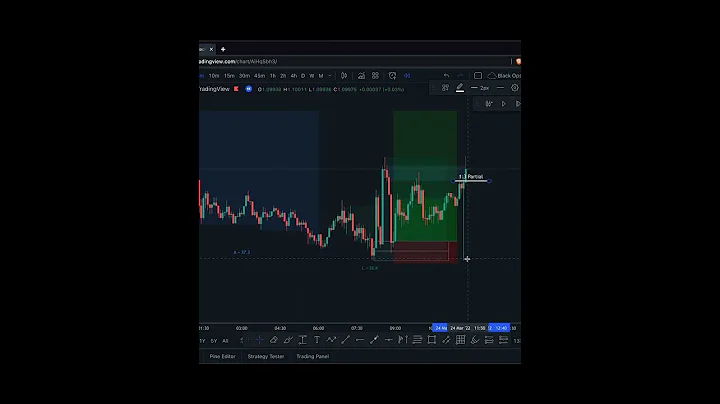720x404 pixels.
Task: Click the 12:40 highlighted time label
Action: [x=499, y=328]
